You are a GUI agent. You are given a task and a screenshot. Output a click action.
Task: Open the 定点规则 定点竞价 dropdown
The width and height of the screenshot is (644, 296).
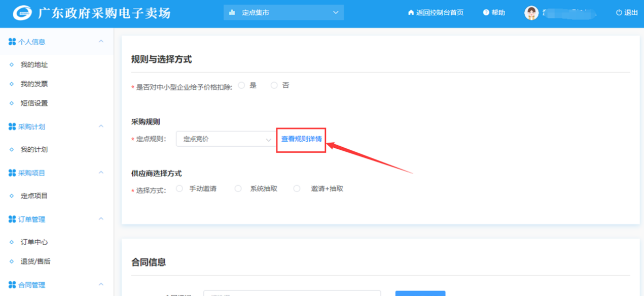225,139
